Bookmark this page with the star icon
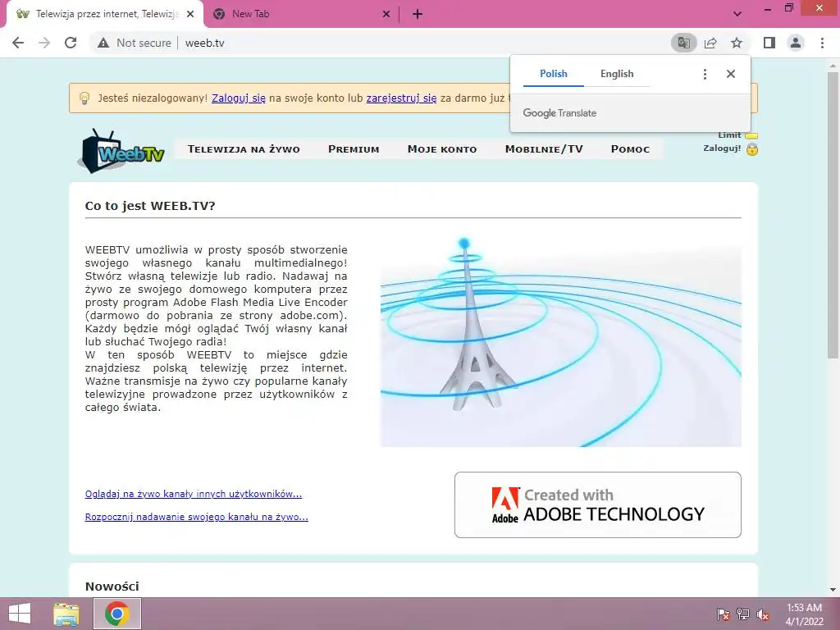This screenshot has width=840, height=630. (x=737, y=43)
